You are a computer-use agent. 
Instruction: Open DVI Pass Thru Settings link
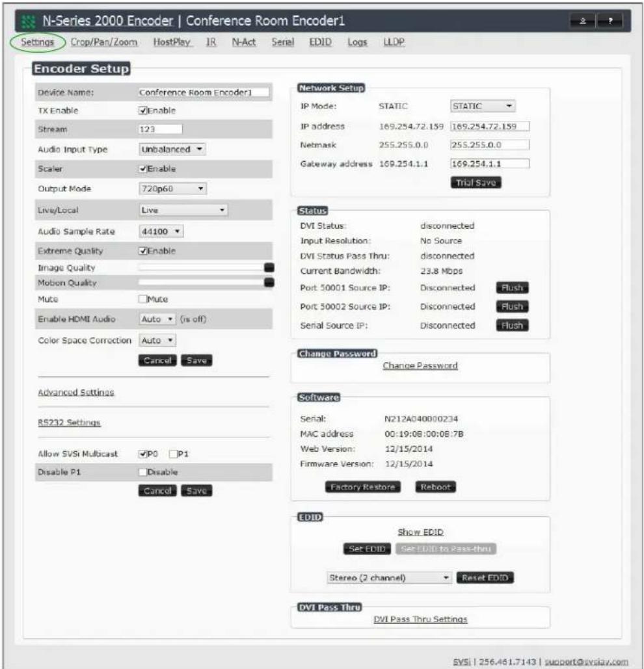(x=421, y=619)
